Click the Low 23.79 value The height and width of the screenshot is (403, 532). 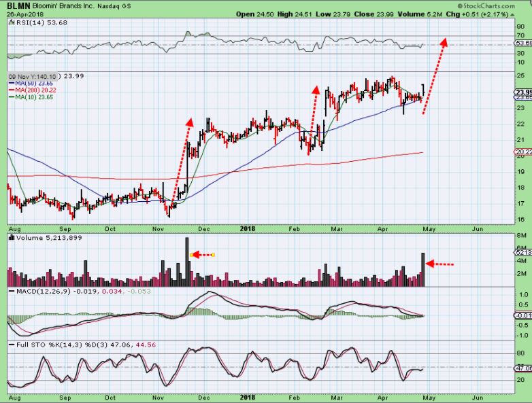333,14
